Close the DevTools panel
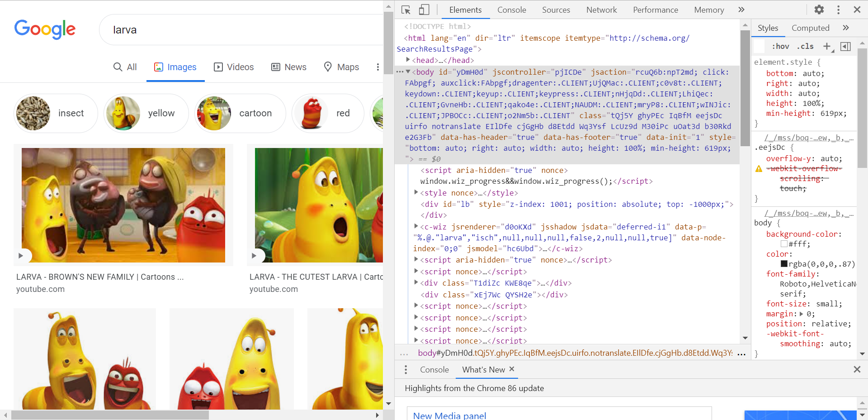Image resolution: width=868 pixels, height=420 pixels. [857, 10]
